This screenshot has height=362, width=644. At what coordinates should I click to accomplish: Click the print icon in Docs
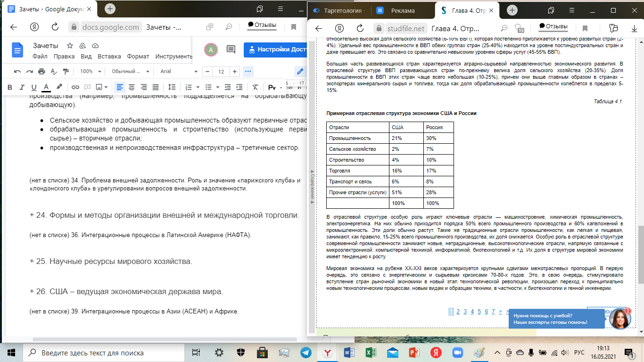coord(41,72)
